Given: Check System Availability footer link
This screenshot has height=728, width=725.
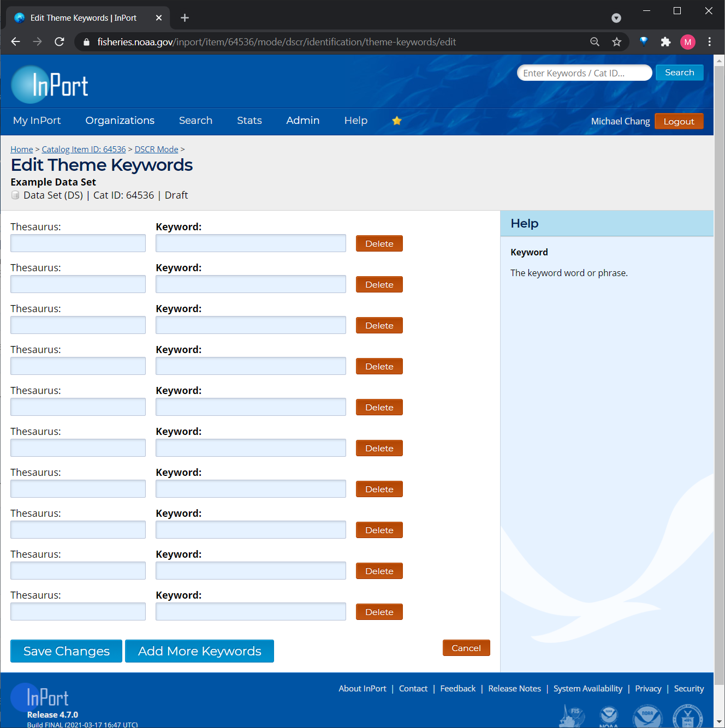Looking at the screenshot, I should pyautogui.click(x=588, y=689).
